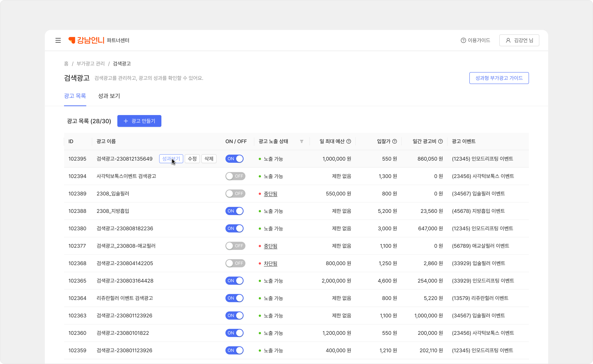
Task: Click the help icon beside 입찰가
Action: (x=395, y=141)
